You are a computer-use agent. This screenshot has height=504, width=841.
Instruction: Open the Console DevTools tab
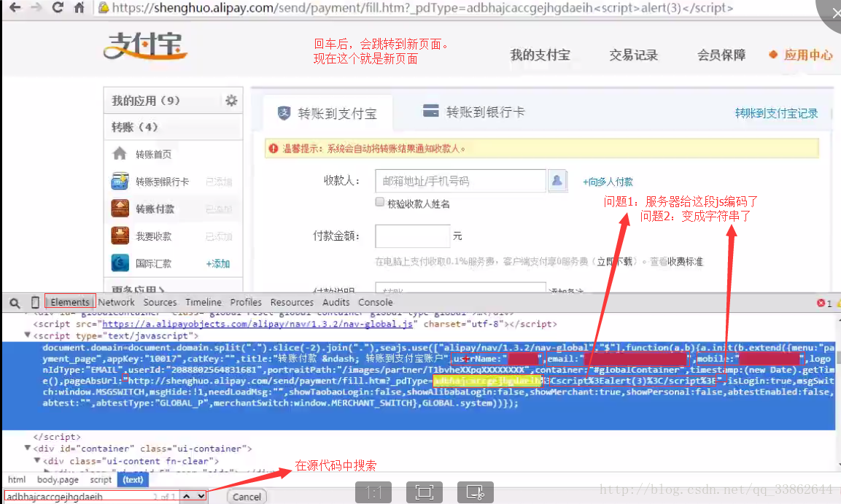(x=376, y=303)
